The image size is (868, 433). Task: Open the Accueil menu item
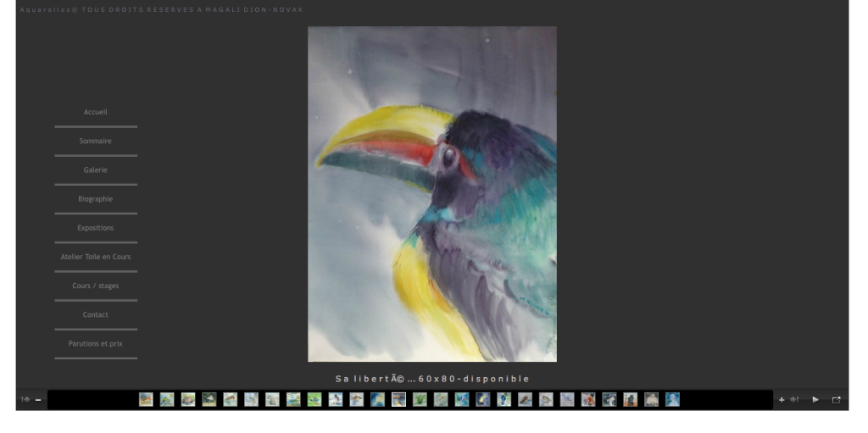tap(96, 112)
